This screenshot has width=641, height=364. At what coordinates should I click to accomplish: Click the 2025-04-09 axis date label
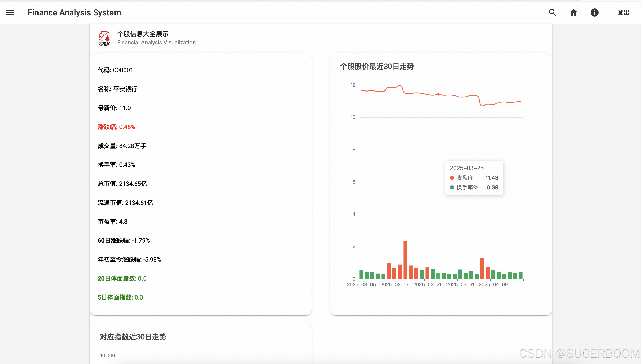(x=493, y=285)
